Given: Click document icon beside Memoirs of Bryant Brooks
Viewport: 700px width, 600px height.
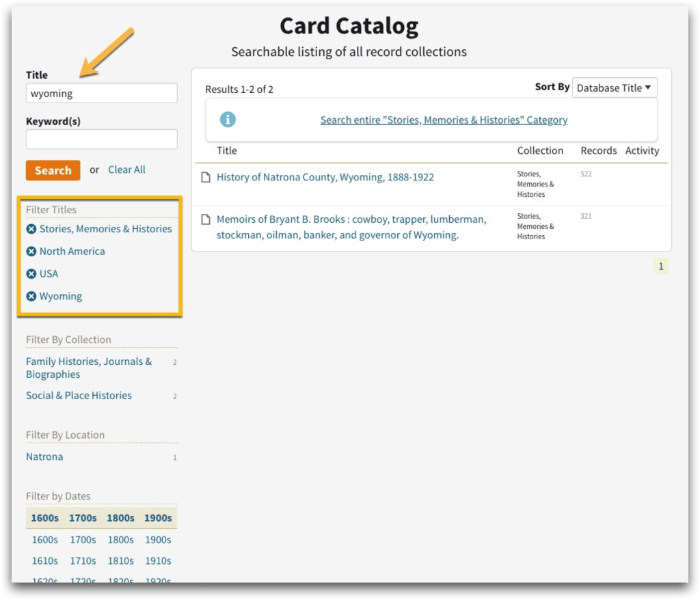Looking at the screenshot, I should 205,220.
